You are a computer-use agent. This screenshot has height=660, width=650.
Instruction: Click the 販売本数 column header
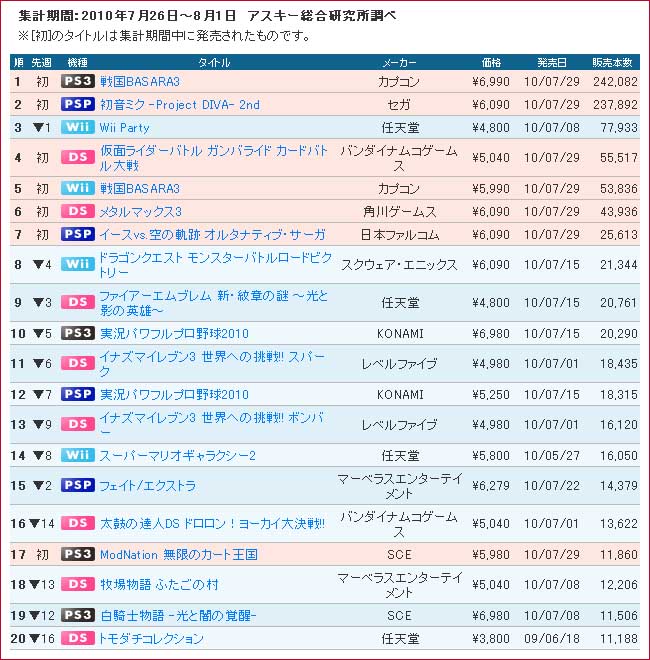point(612,63)
